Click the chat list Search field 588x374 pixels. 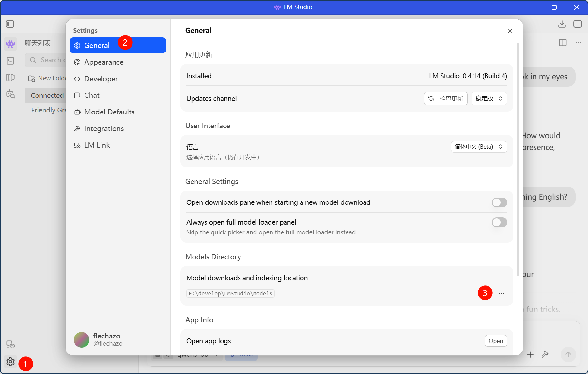[46, 60]
